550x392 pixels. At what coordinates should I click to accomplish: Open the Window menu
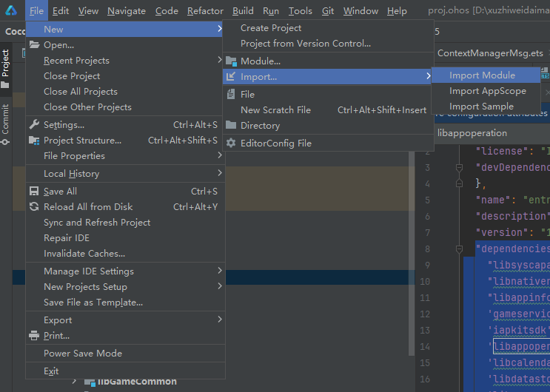click(x=360, y=11)
